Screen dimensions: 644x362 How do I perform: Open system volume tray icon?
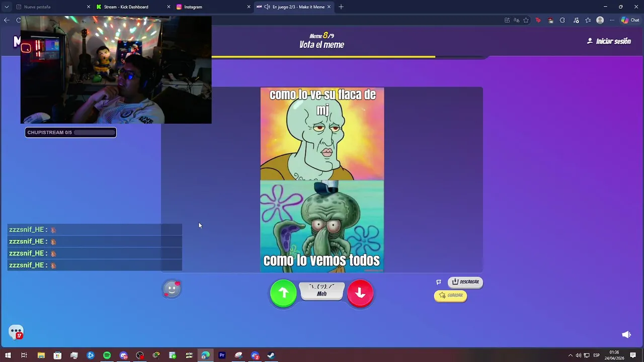[x=578, y=355]
